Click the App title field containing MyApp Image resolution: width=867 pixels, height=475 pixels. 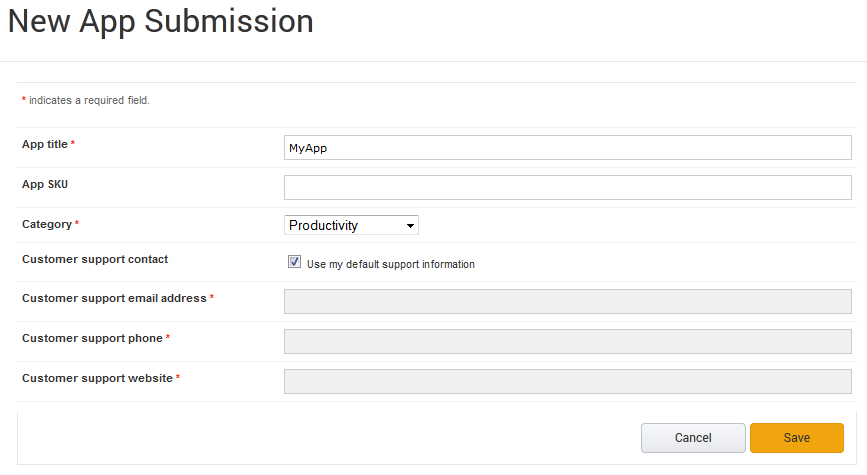pos(567,148)
